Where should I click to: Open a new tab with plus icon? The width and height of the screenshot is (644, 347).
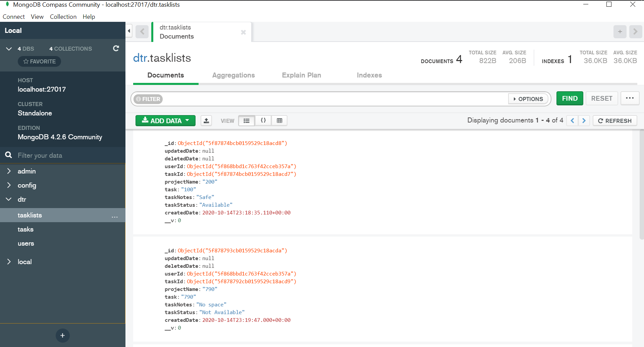pos(620,32)
